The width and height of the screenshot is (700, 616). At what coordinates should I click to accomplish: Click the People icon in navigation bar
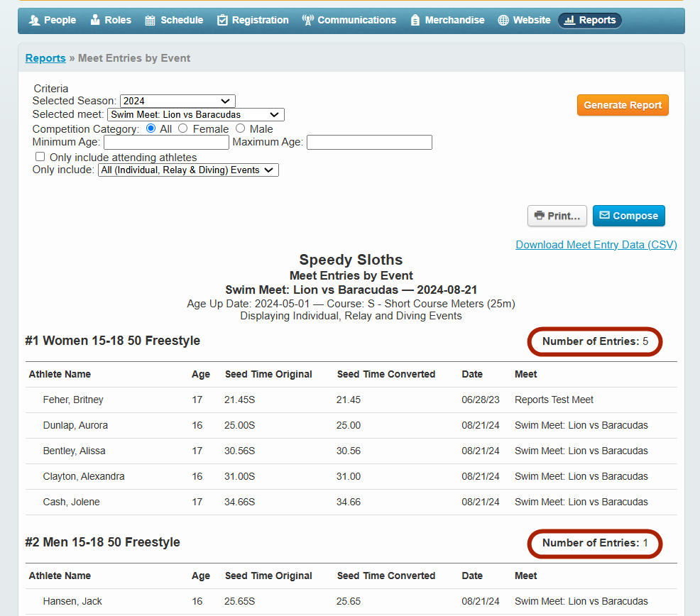click(34, 21)
